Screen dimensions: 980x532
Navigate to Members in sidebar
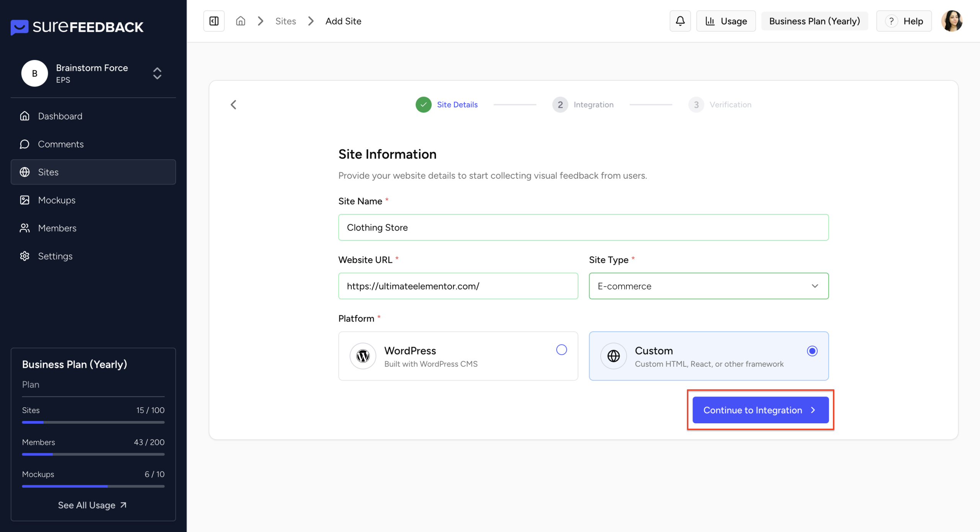click(57, 228)
